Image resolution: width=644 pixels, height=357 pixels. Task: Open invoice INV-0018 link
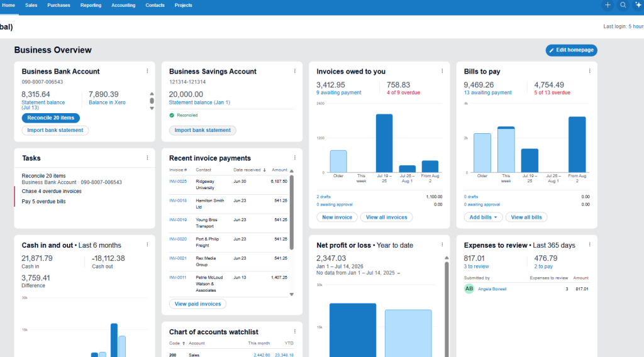click(x=178, y=200)
